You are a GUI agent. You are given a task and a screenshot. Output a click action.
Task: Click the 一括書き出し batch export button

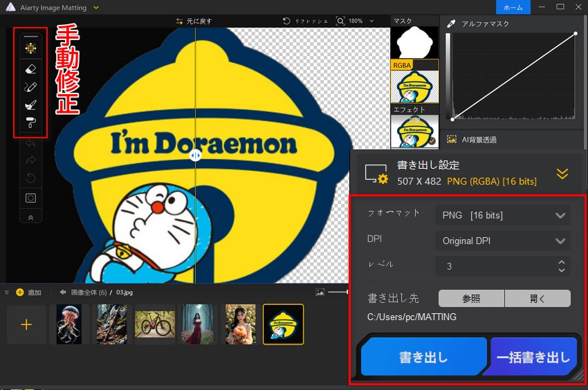(x=533, y=357)
